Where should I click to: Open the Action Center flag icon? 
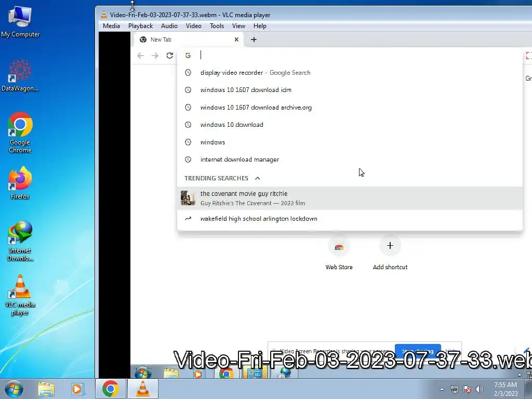pyautogui.click(x=467, y=389)
